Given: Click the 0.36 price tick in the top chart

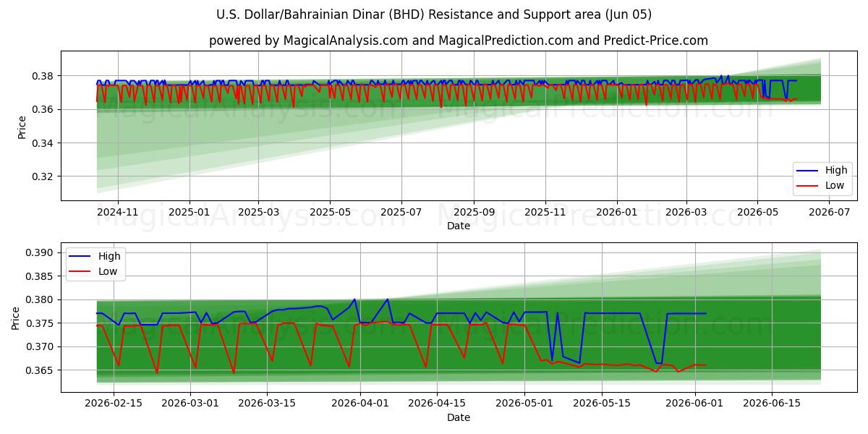Looking at the screenshot, I should tap(44, 109).
